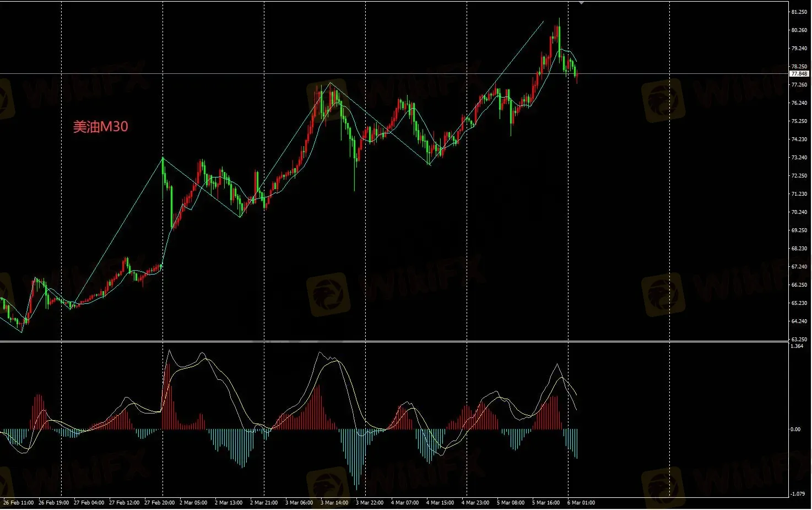The height and width of the screenshot is (510, 812).
Task: Select the 2 Mar 21:00 time label
Action: [x=264, y=503]
